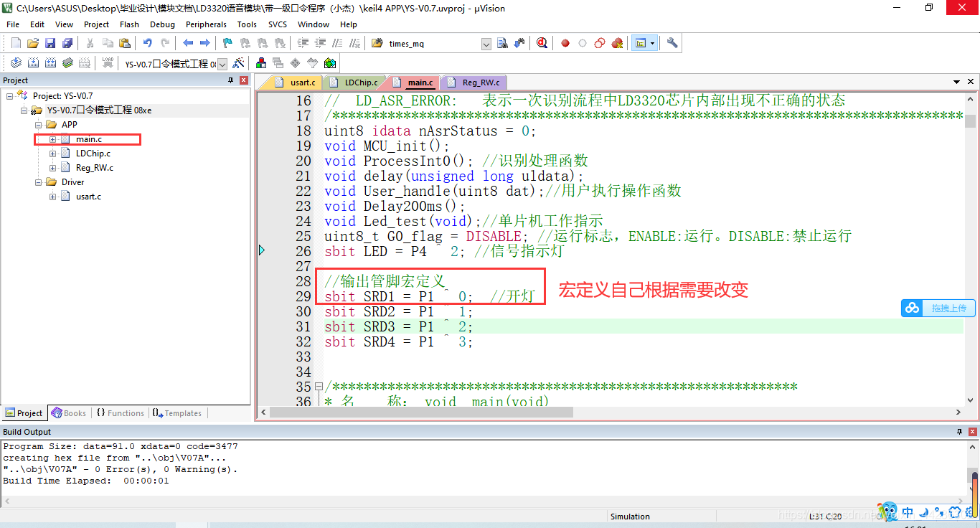Collapse the Driver folder in tree
Image resolution: width=980 pixels, height=528 pixels.
pos(39,182)
